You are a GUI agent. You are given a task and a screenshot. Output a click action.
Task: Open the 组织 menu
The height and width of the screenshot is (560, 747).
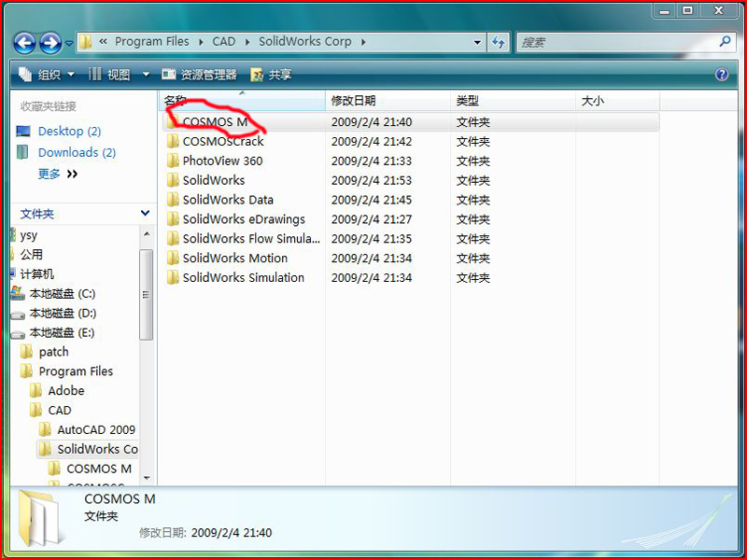pos(47,75)
